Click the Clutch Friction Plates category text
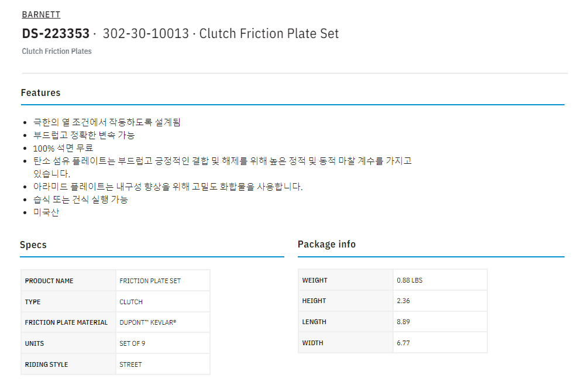The image size is (585, 392). click(x=57, y=51)
